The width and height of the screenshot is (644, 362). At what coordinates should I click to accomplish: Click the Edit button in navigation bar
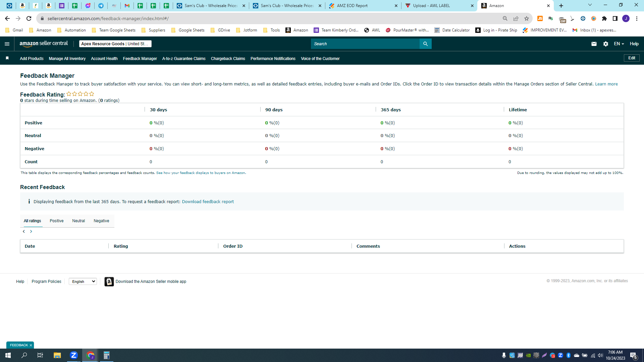632,58
